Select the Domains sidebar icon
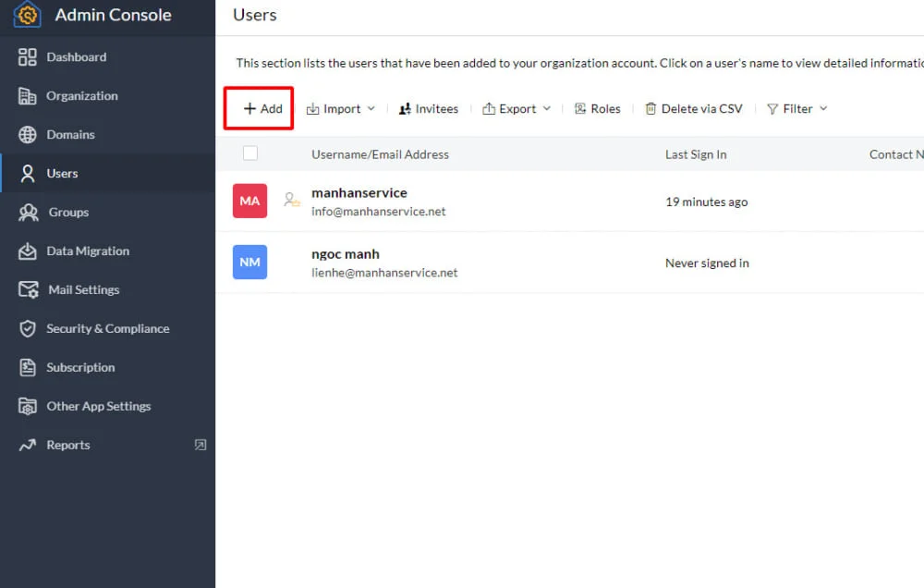Image resolution: width=924 pixels, height=588 pixels. (26, 134)
